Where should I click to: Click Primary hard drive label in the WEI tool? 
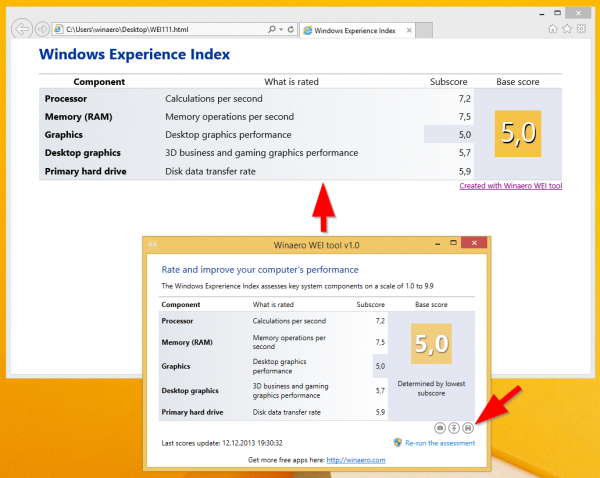192,412
